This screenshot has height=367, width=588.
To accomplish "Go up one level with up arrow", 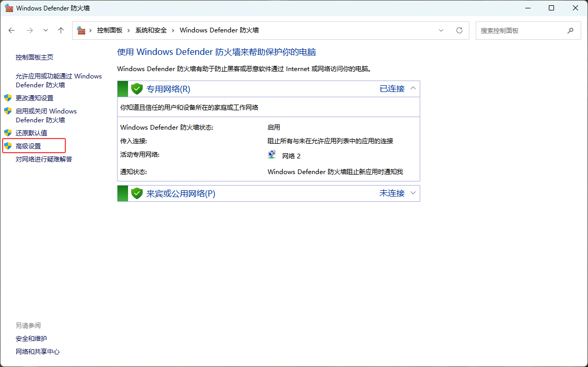I will click(61, 30).
